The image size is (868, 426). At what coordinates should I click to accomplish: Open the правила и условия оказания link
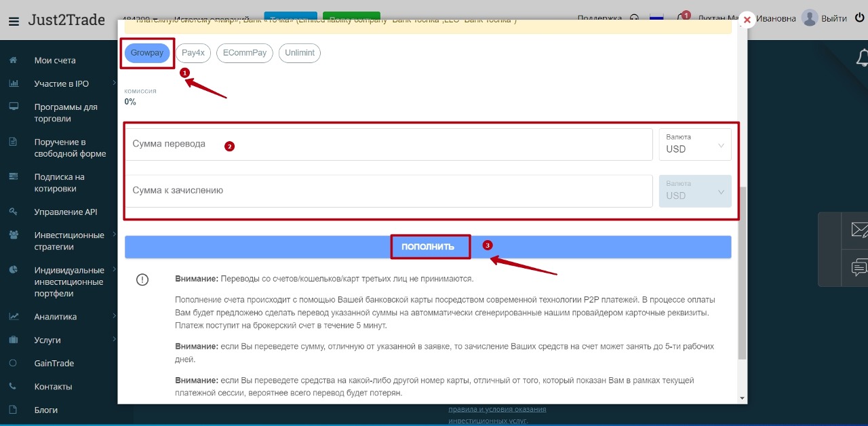pyautogui.click(x=497, y=409)
